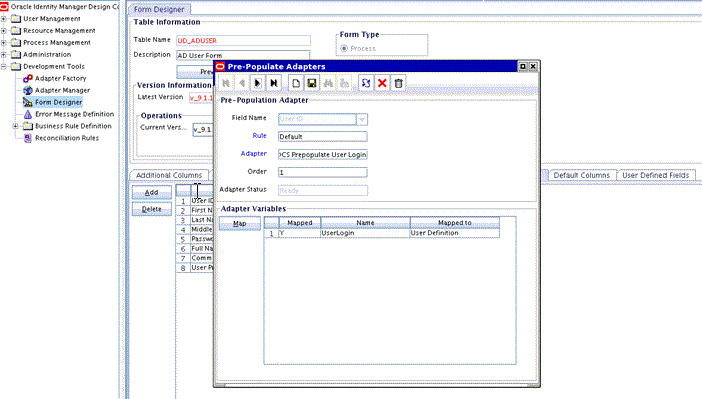Open Reconciliation Rules in the tree
The width and height of the screenshot is (702, 399).
click(67, 138)
